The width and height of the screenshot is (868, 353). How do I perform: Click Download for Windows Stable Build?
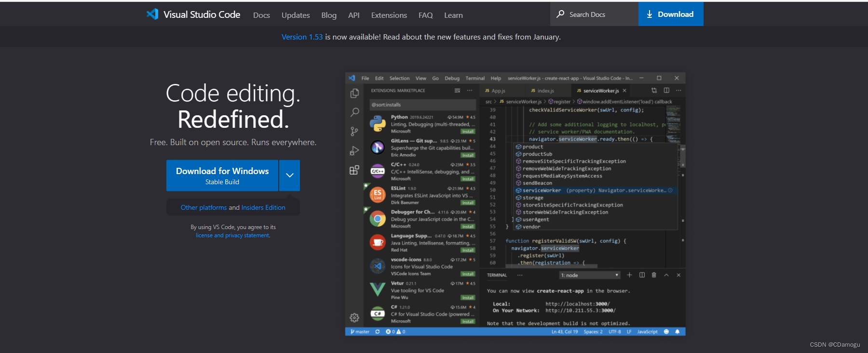coord(222,176)
